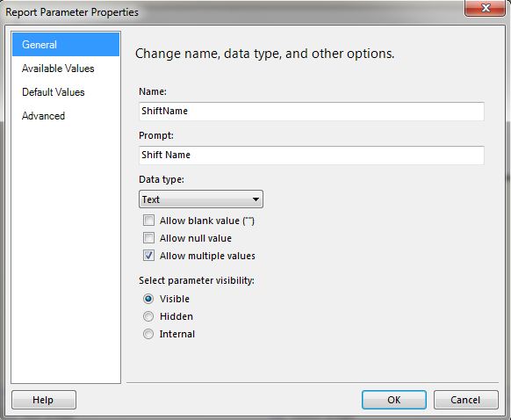Click the Help button
Viewport: 511px width, 420px height.
[44, 400]
